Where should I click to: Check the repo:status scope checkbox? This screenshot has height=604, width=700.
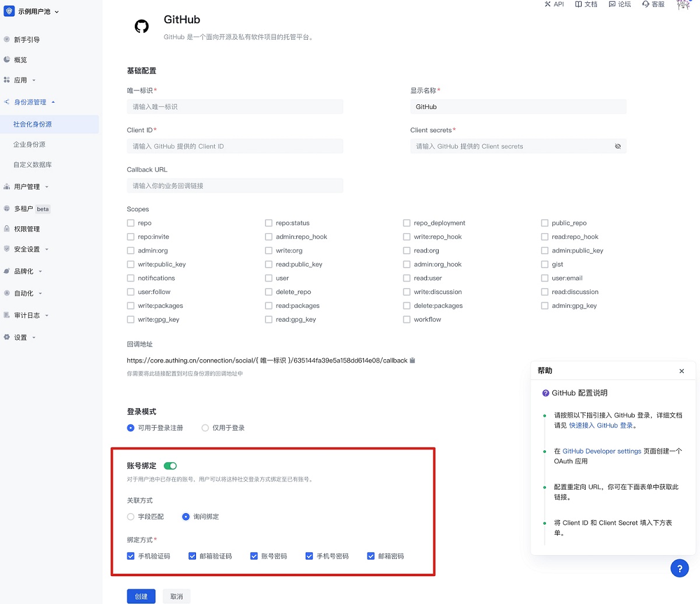pyautogui.click(x=268, y=223)
